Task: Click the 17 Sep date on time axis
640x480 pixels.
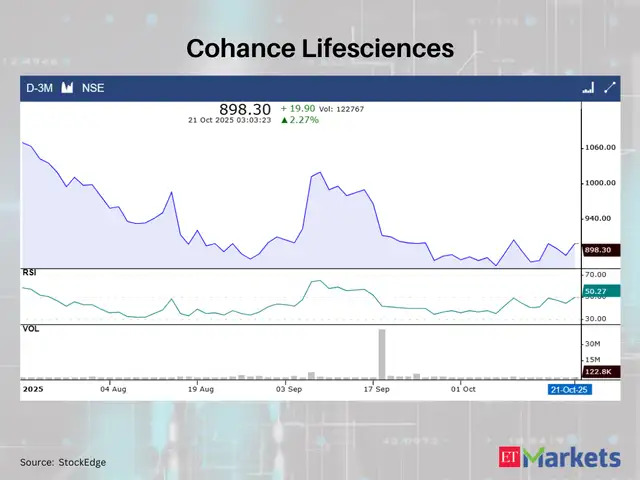Action: 376,388
